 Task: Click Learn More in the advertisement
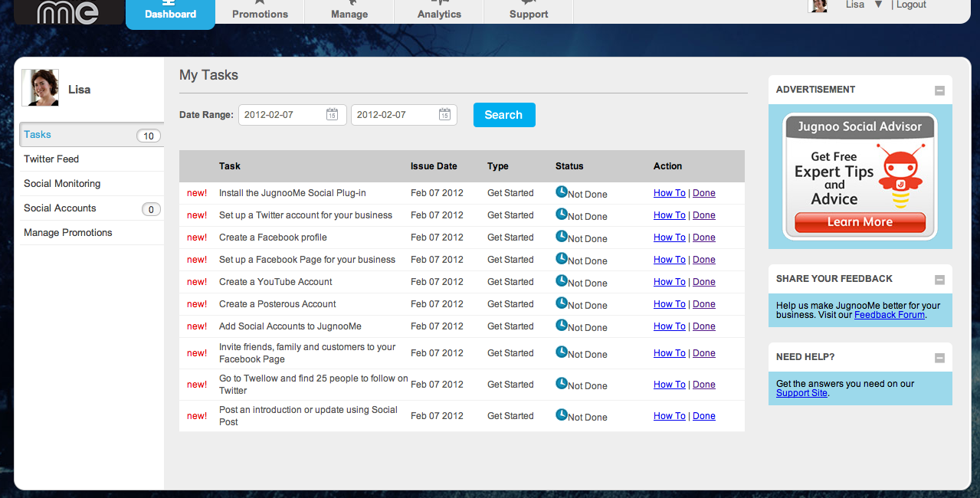[x=860, y=222]
